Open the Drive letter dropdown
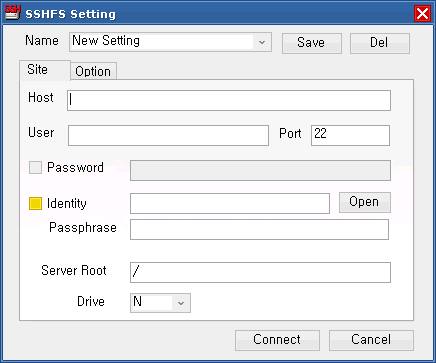Image resolution: width=436 pixels, height=363 pixels. click(181, 303)
